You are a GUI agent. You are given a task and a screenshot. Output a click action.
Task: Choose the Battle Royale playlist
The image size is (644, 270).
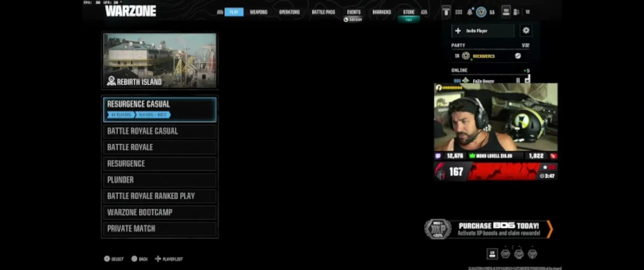coord(160,147)
